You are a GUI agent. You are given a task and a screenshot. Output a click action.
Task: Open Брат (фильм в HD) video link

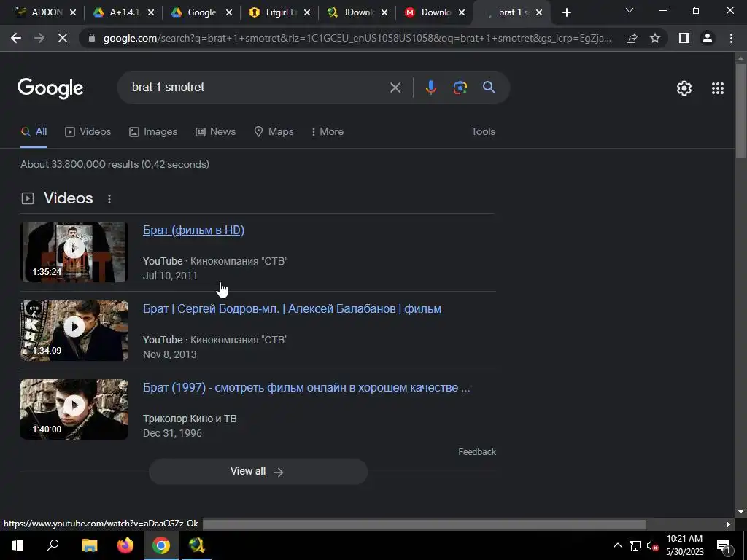coord(193,230)
